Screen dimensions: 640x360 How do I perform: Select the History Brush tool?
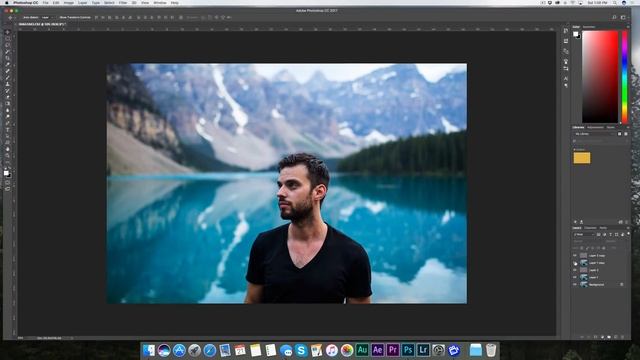click(x=8, y=90)
